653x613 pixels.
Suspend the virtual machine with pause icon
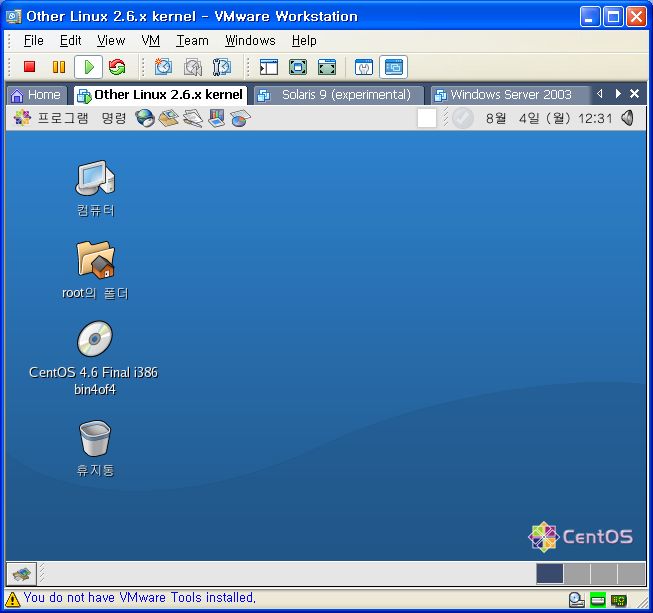point(59,67)
